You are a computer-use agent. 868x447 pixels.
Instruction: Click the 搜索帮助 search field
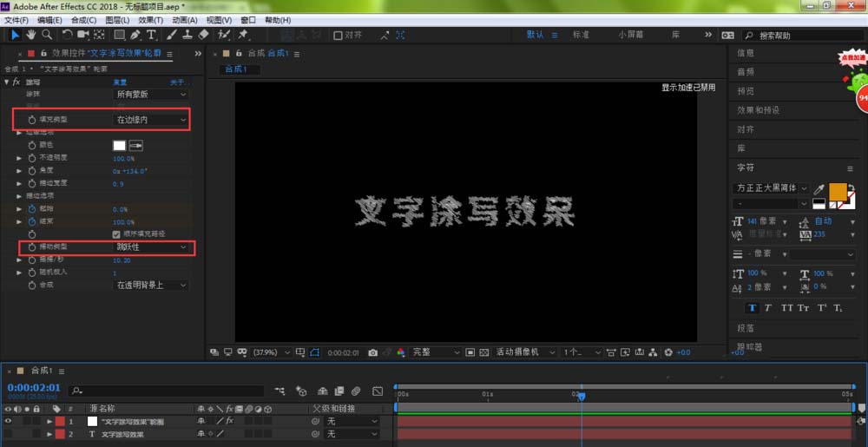point(805,36)
